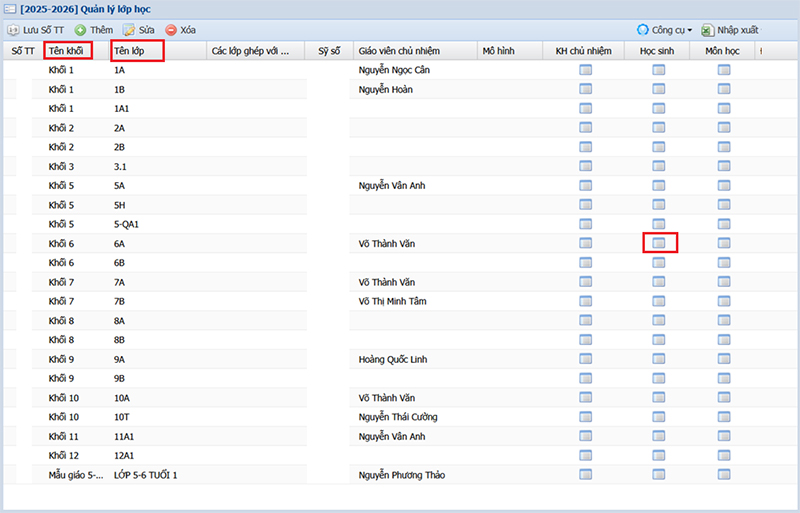Click the Lưu Số TT button
Image resolution: width=800 pixels, height=513 pixels.
tap(36, 30)
